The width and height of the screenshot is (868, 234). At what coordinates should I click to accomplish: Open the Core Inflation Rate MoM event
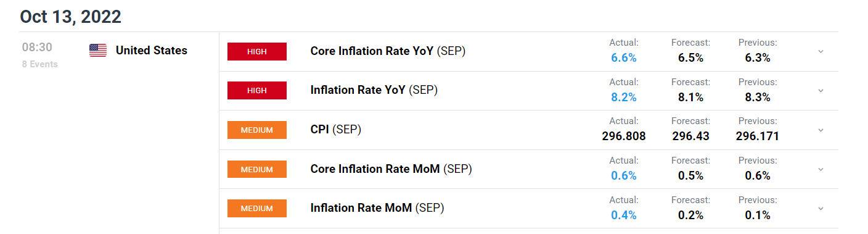pyautogui.click(x=391, y=169)
